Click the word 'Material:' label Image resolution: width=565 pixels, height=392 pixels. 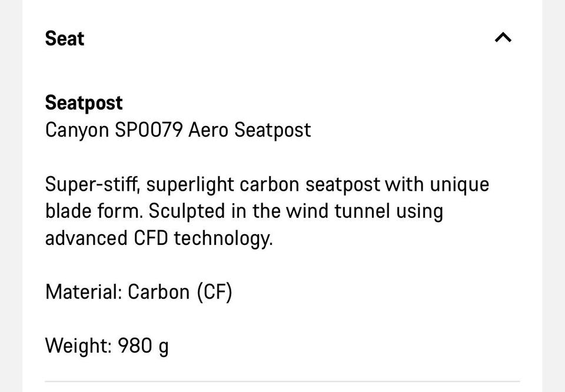pos(84,292)
